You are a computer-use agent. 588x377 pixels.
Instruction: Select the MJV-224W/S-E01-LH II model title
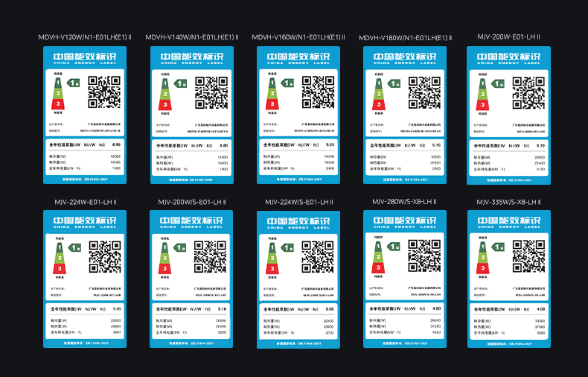click(x=298, y=202)
